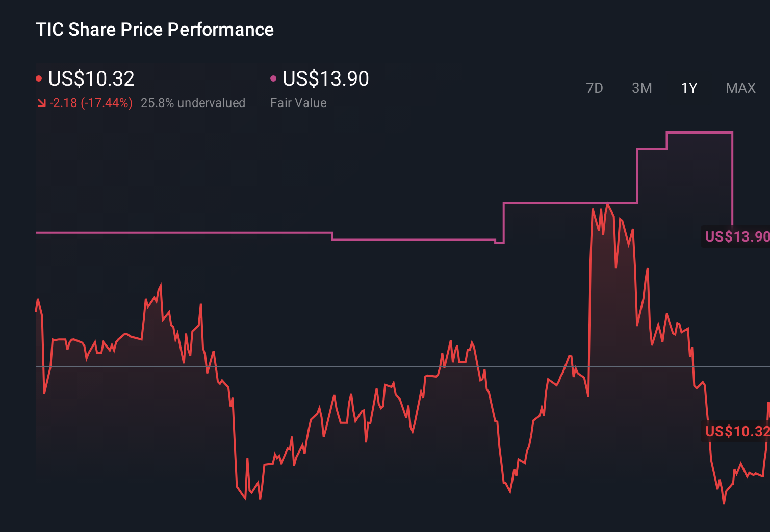Select the 1Y time range

pos(688,88)
